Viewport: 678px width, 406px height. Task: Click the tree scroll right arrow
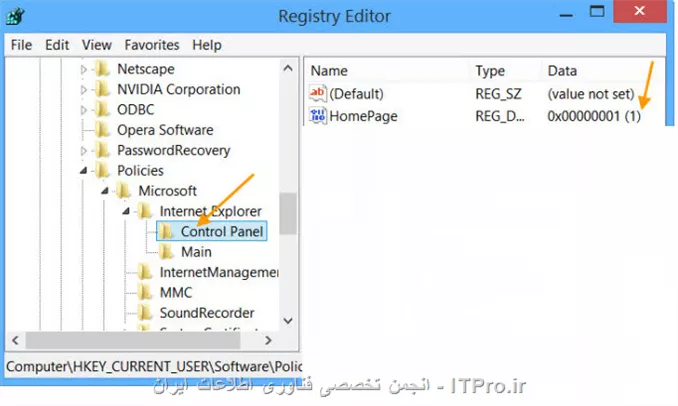(268, 340)
